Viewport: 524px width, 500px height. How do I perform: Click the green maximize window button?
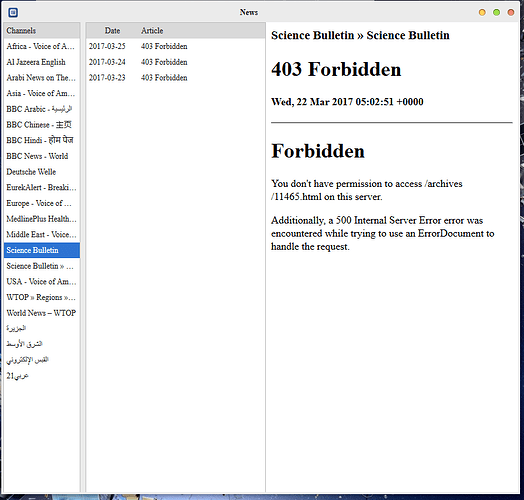[496, 12]
